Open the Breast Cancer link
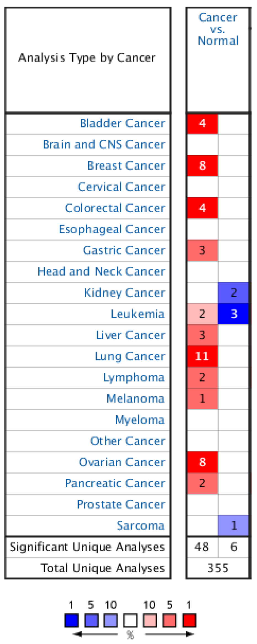Viewport: 257px width, 644px height. tap(126, 166)
